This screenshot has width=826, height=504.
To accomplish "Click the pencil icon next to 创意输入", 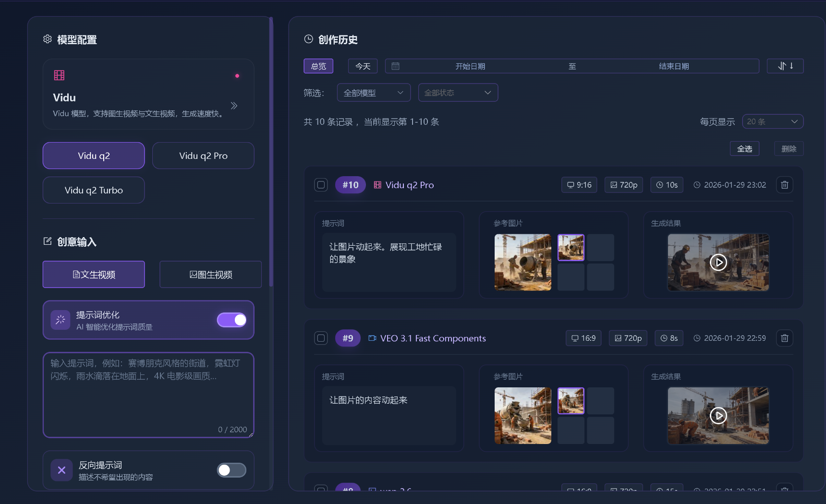I will 48,241.
